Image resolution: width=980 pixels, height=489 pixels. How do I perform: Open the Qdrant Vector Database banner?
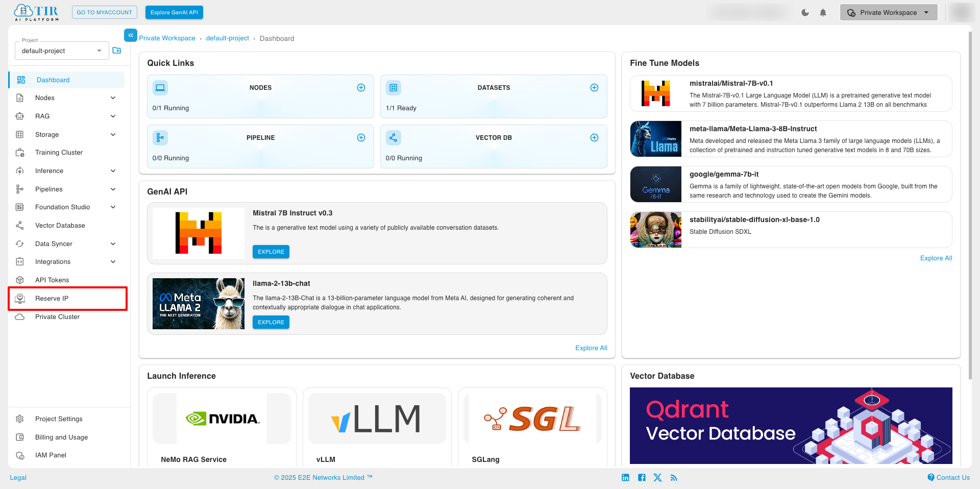point(791,426)
